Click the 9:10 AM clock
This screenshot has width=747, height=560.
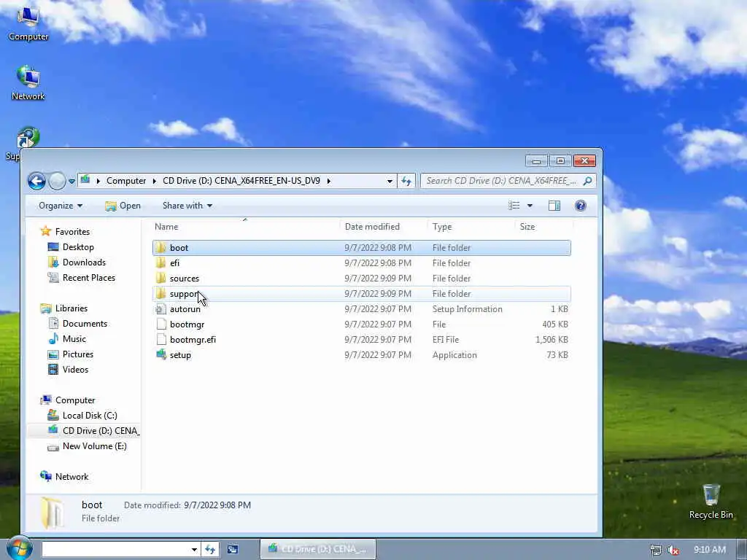(709, 550)
